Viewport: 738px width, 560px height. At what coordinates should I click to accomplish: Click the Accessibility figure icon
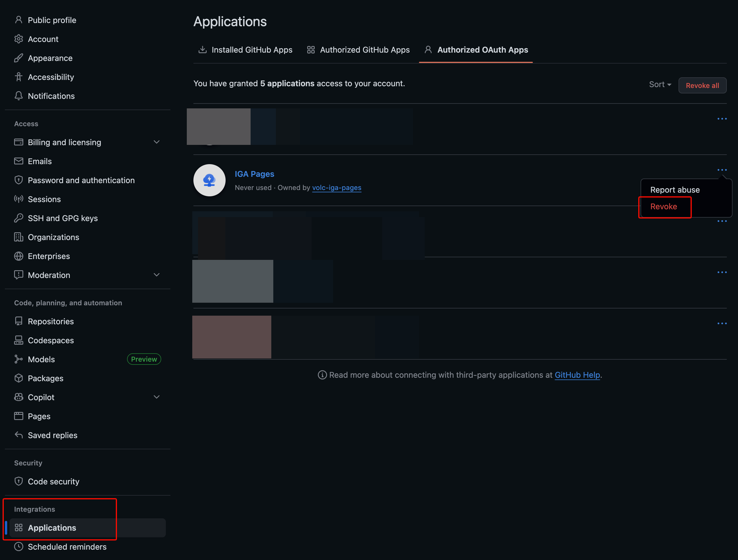point(19,77)
